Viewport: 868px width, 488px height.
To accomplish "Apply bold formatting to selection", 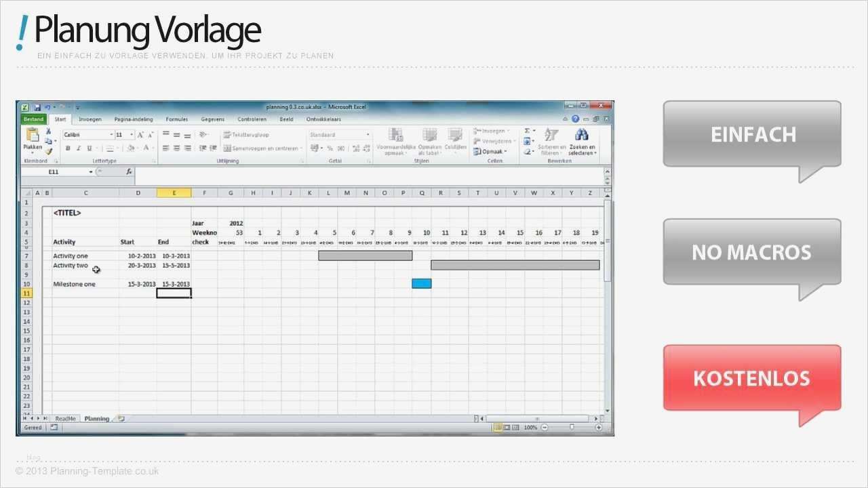I will [67, 148].
